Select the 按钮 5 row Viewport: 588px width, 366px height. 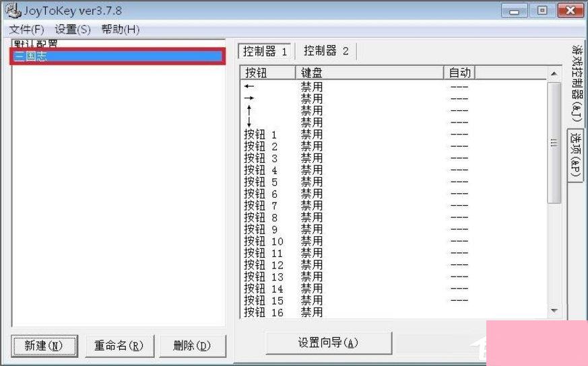[x=393, y=182]
